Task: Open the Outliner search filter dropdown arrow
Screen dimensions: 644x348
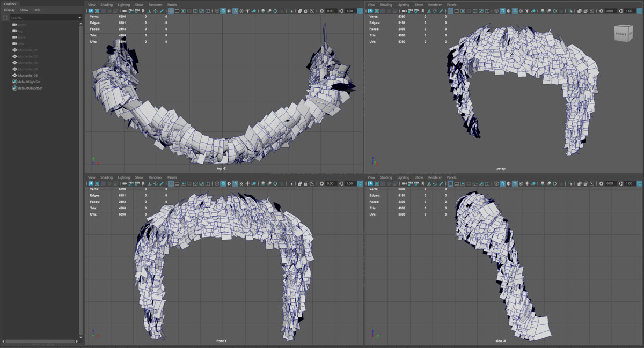Action: tap(80, 18)
